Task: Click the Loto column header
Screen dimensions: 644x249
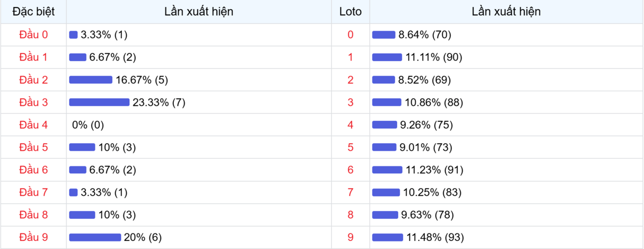Action: tap(350, 12)
